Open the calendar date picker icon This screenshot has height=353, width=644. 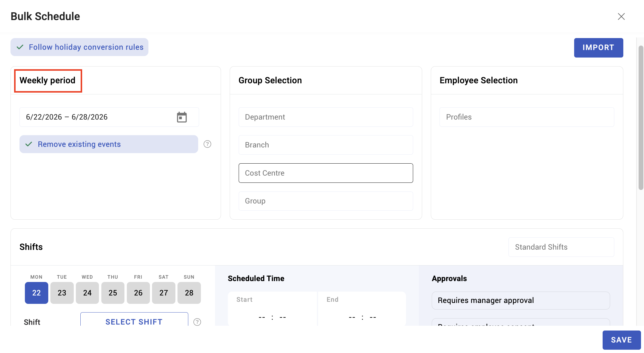pos(182,117)
